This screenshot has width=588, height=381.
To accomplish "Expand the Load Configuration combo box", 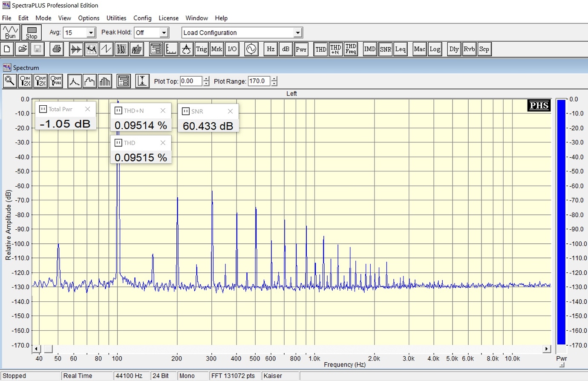I will (298, 33).
